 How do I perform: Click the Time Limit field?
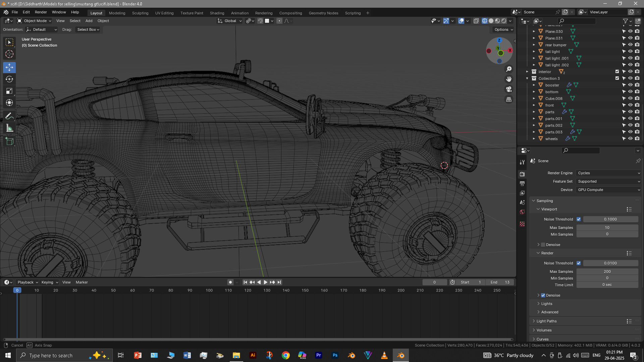[x=607, y=285]
